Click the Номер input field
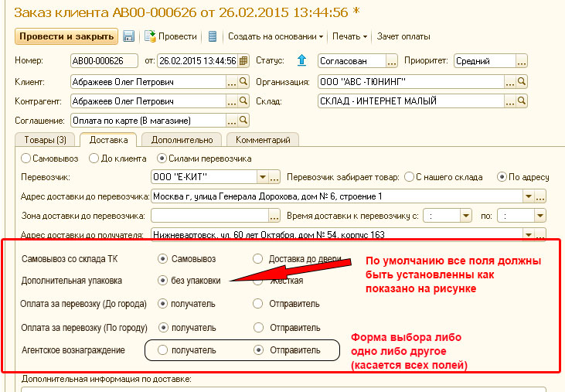565x392 pixels. pyautogui.click(x=102, y=61)
